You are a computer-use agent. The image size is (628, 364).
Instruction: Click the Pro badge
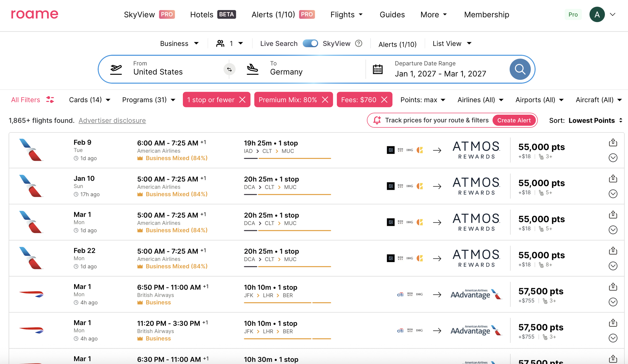pyautogui.click(x=573, y=15)
